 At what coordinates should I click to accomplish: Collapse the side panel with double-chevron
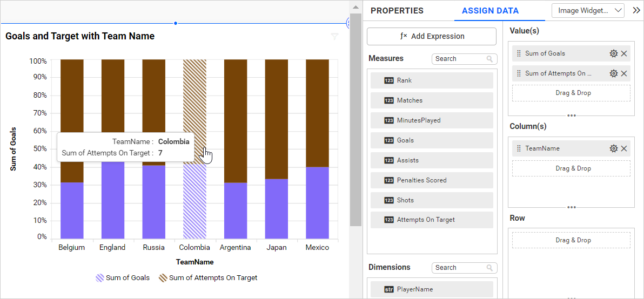tap(636, 10)
